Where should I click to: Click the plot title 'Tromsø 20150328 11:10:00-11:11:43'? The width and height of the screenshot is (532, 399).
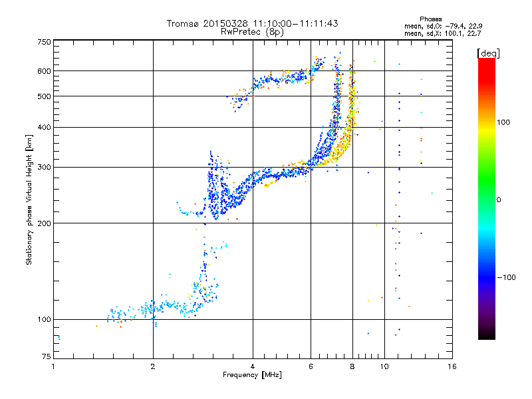pos(252,23)
